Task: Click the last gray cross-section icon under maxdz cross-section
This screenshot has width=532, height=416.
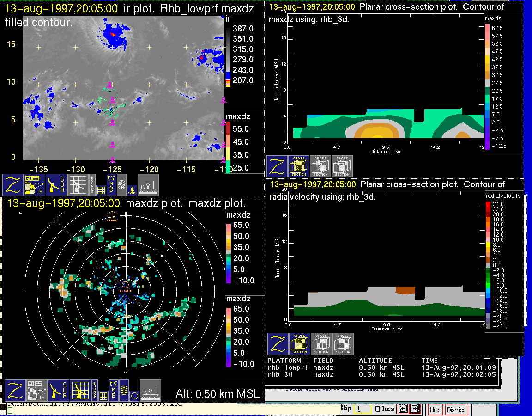Action: click(x=342, y=166)
